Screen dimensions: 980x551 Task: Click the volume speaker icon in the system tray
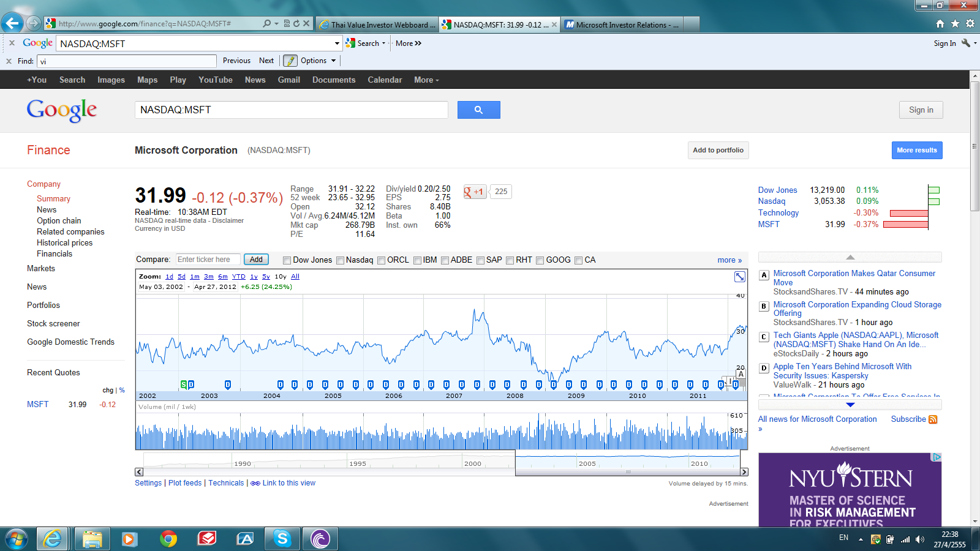(920, 539)
